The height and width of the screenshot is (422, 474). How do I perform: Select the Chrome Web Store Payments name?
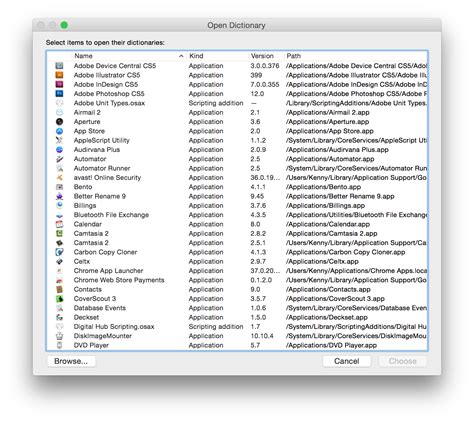[119, 280]
